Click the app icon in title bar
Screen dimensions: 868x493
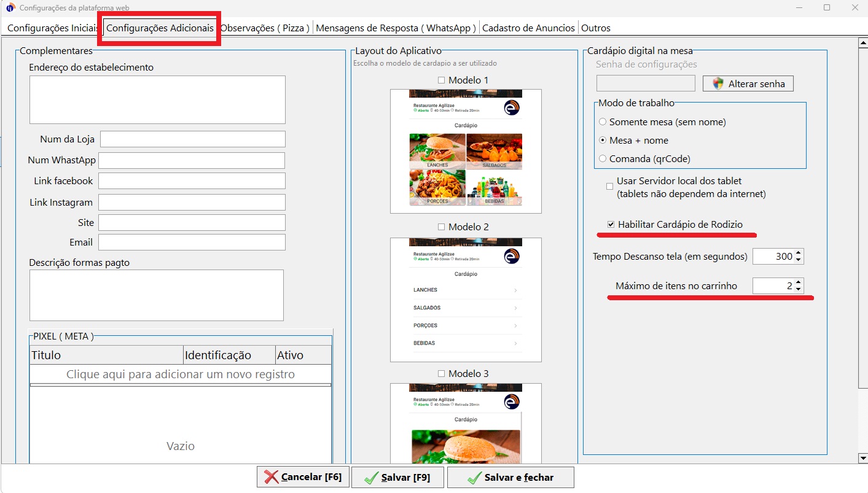(10, 8)
